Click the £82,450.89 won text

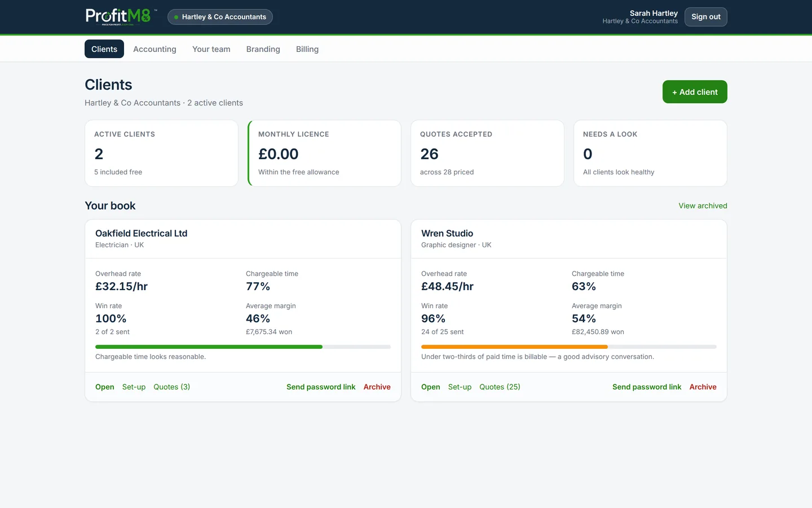click(x=598, y=332)
